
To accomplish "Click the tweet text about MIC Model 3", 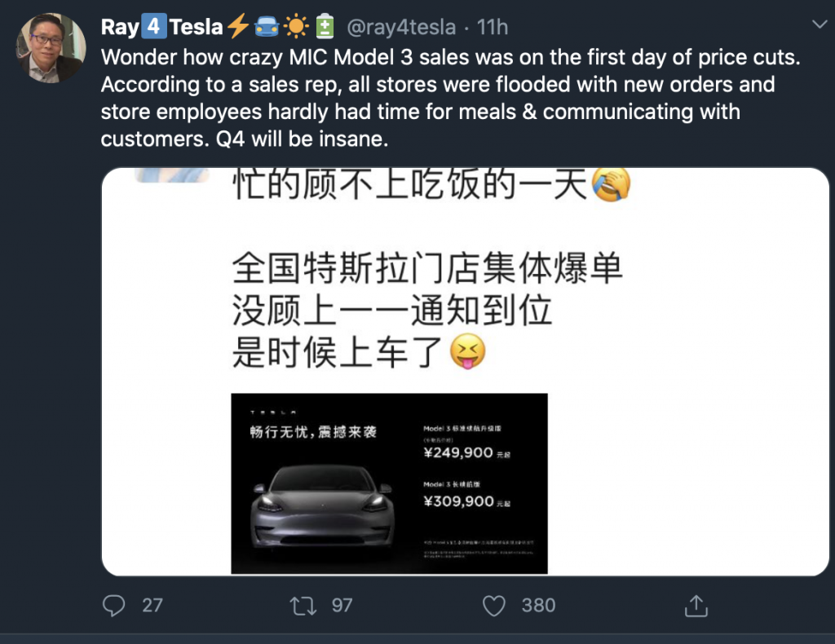I will pyautogui.click(x=450, y=98).
